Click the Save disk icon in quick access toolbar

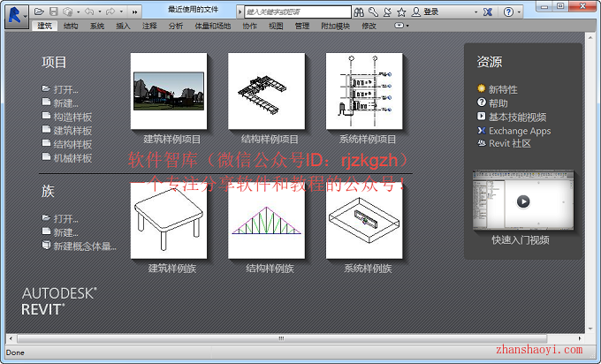[54, 11]
